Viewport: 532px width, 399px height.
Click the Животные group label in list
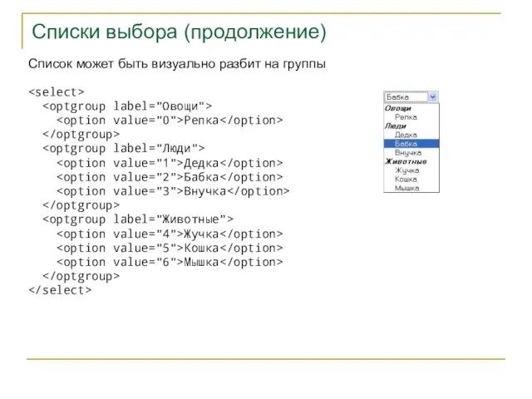click(406, 161)
